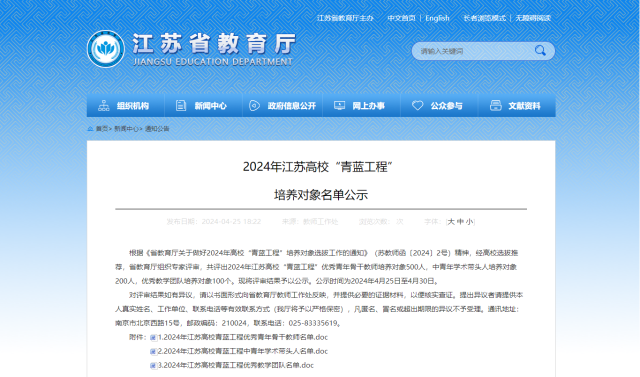Click the 政府信息公开 icon
This screenshot has width=640, height=377.
[x=254, y=106]
